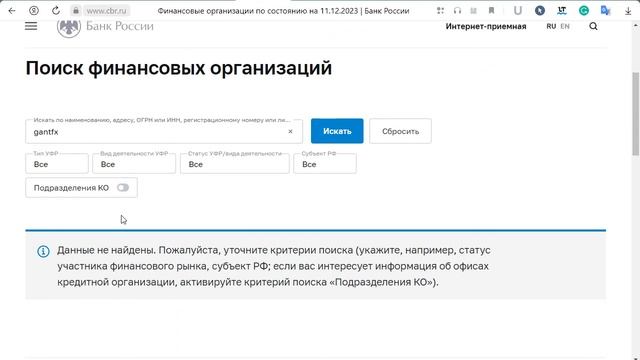The height and width of the screenshot is (360, 640).
Task: Click the dark round K extension icon
Action: pos(540,11)
